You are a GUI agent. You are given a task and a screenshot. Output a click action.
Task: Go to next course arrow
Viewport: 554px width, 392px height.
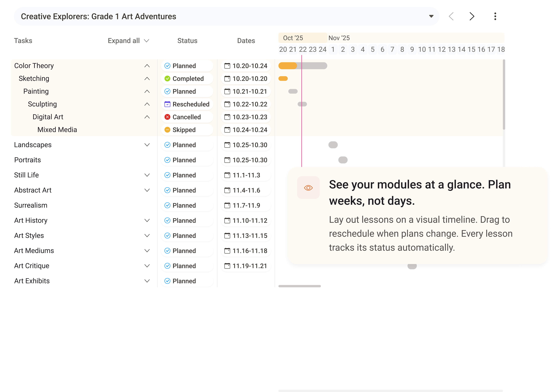click(x=472, y=16)
